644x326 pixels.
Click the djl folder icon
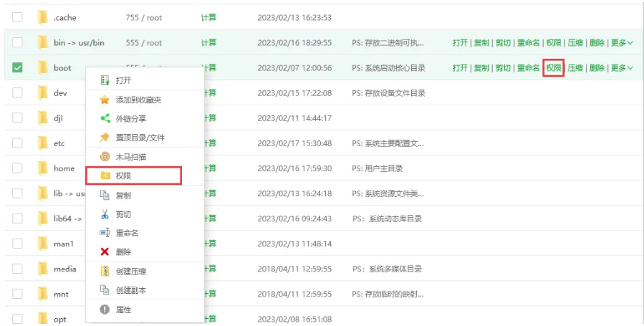pyautogui.click(x=42, y=118)
